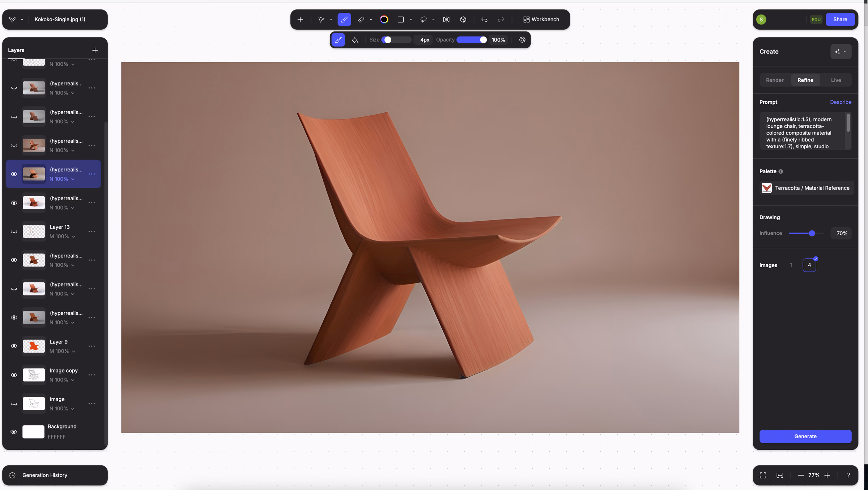Show the Layer 13 layer
Screen dimensions: 868x490
click(14, 231)
